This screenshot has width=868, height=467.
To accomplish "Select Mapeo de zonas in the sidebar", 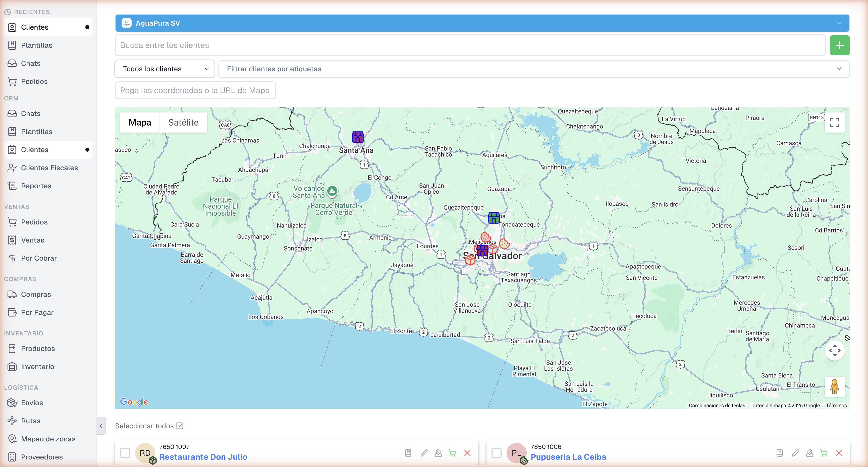I will tap(48, 439).
